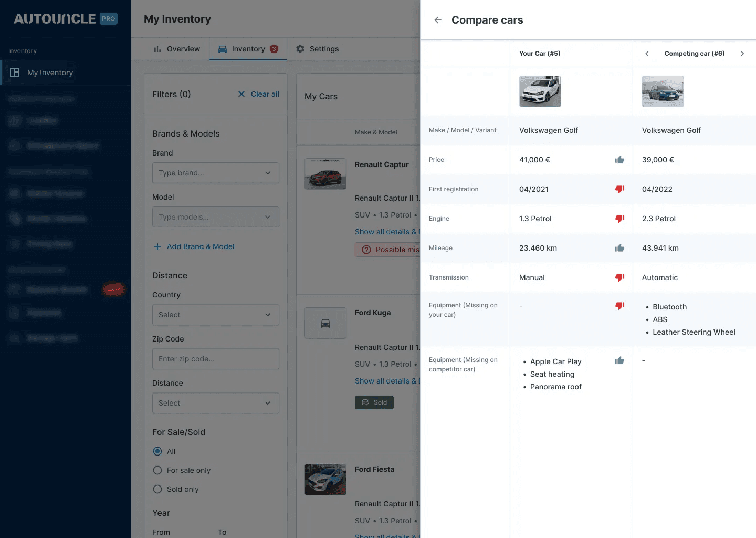Click the Enter zip code input field
This screenshot has height=538, width=756.
tap(215, 359)
